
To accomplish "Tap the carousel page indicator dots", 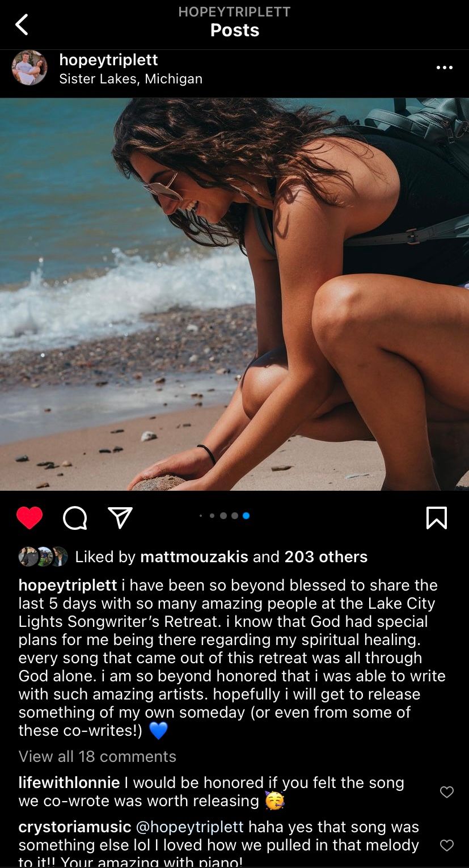I will click(224, 516).
